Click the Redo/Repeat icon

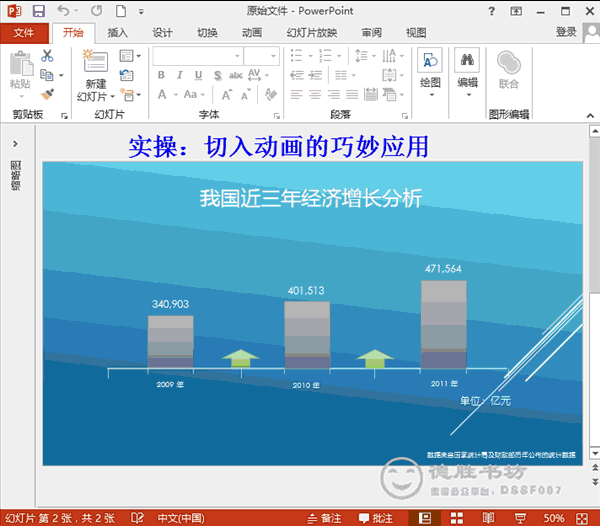[x=96, y=11]
